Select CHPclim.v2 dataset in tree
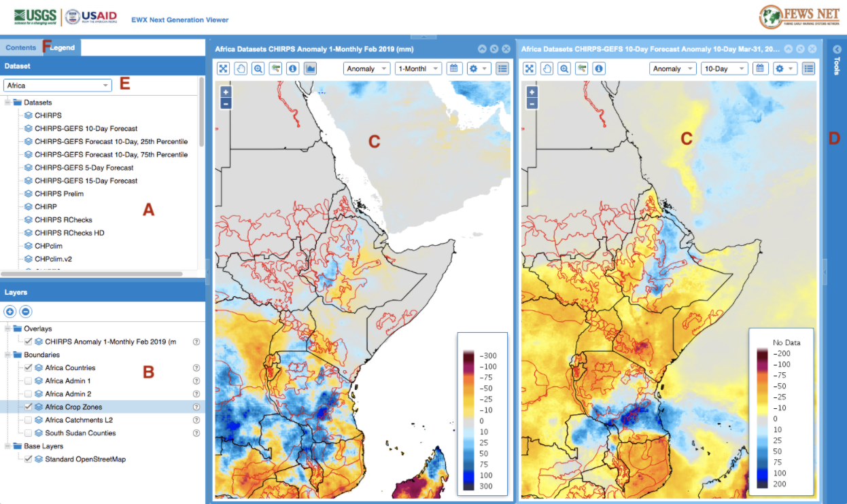This screenshot has height=504, width=847. tap(54, 259)
